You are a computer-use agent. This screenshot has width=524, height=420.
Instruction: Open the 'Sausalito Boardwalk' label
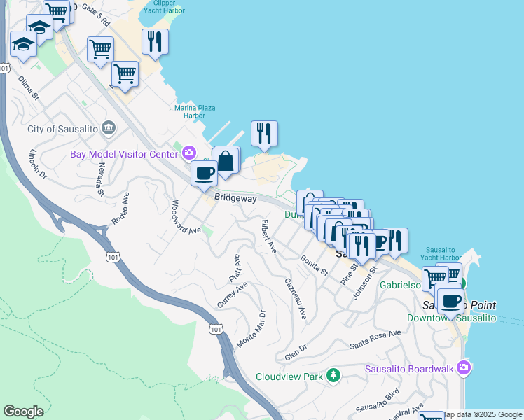tap(409, 369)
